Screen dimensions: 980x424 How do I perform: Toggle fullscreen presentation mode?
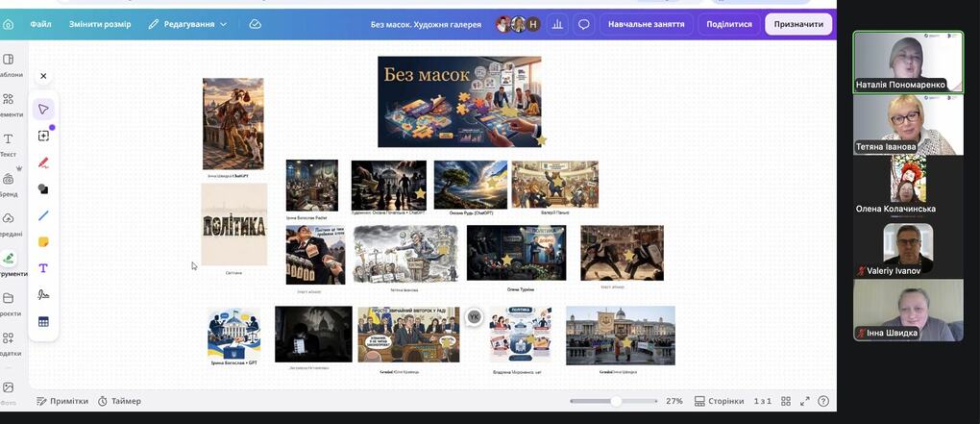click(805, 402)
